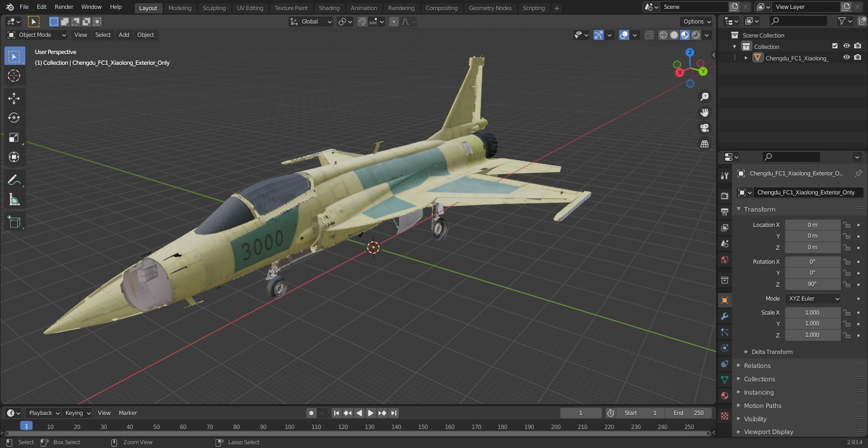
Task: Open the File menu
Action: tap(24, 7)
